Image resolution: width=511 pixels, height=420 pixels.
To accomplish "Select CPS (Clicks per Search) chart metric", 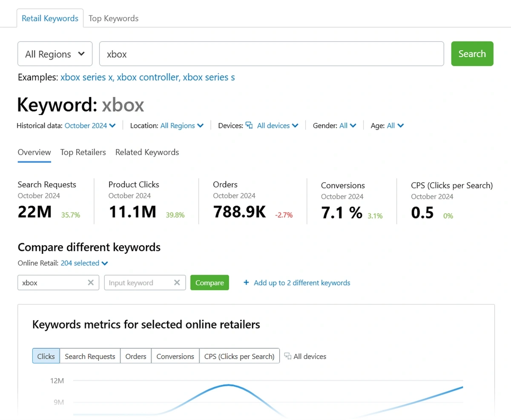I will pyautogui.click(x=239, y=356).
